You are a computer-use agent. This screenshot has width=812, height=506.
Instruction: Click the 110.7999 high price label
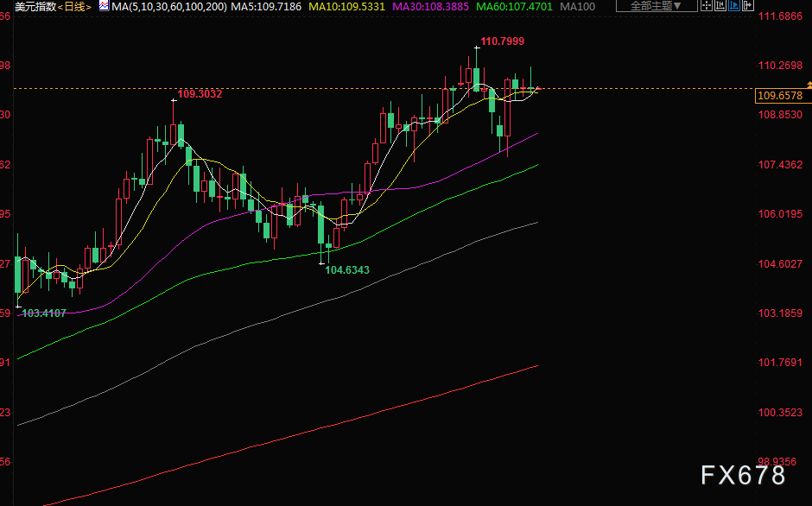click(503, 41)
